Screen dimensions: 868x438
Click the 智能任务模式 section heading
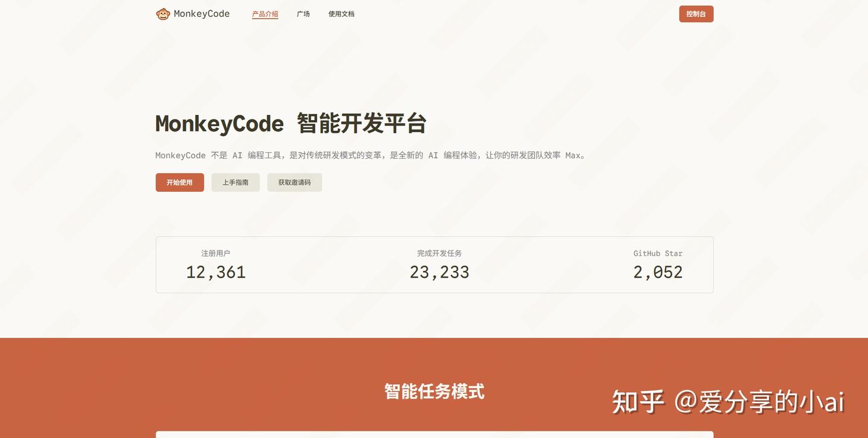435,391
